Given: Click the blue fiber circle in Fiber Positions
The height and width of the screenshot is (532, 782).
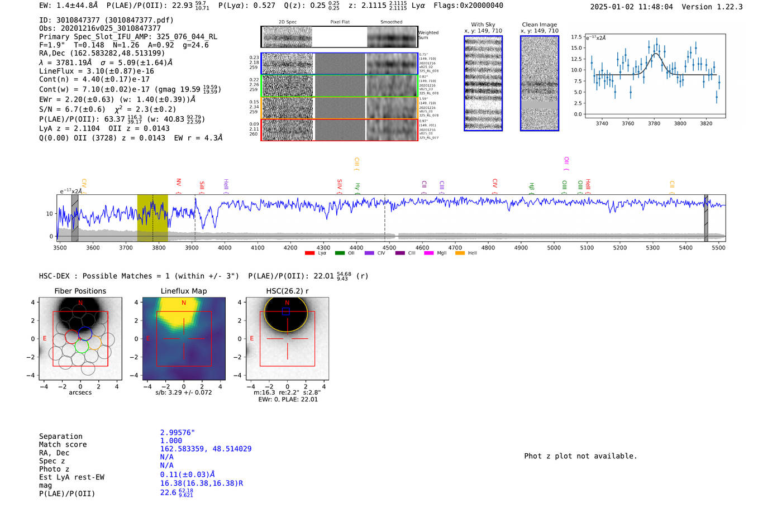Looking at the screenshot, I should tap(85, 333).
